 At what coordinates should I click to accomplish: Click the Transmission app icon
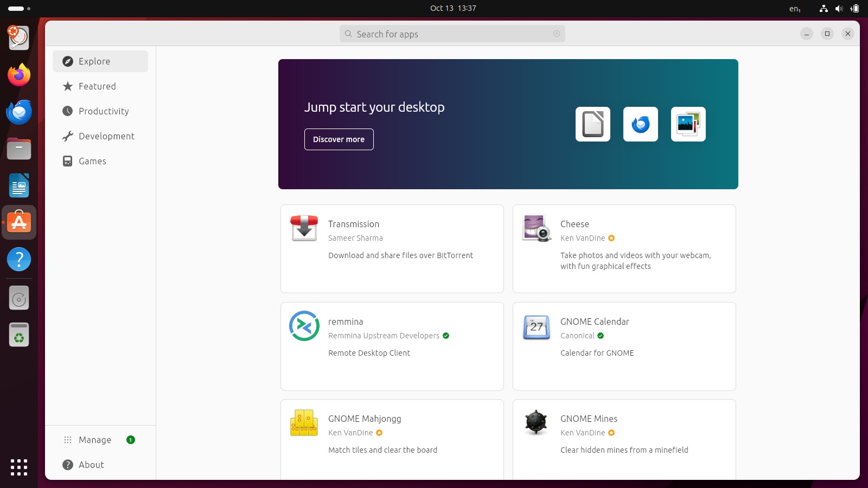[304, 228]
